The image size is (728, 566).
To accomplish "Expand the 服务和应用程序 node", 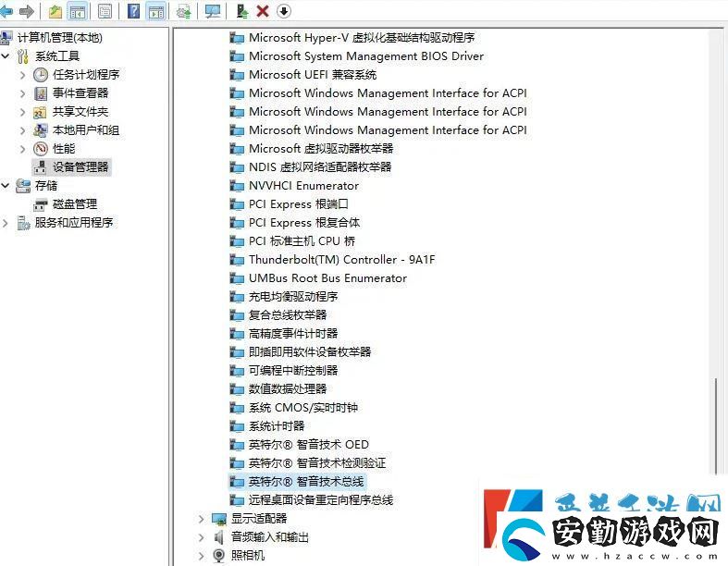I will (6, 223).
